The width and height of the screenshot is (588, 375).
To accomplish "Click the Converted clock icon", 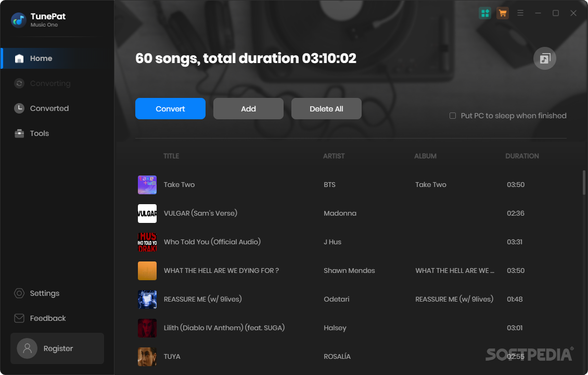I will pos(19,108).
